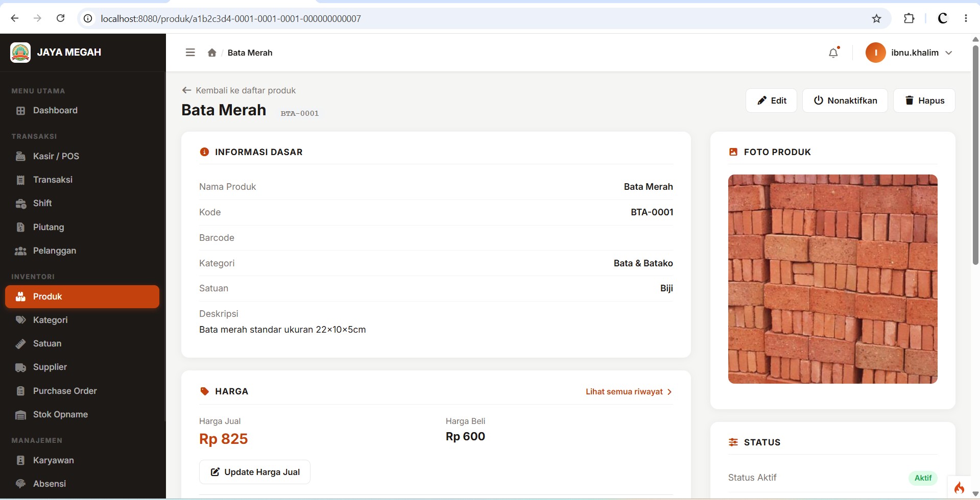
Task: Toggle the hamburger sidebar menu icon
Action: coord(190,53)
